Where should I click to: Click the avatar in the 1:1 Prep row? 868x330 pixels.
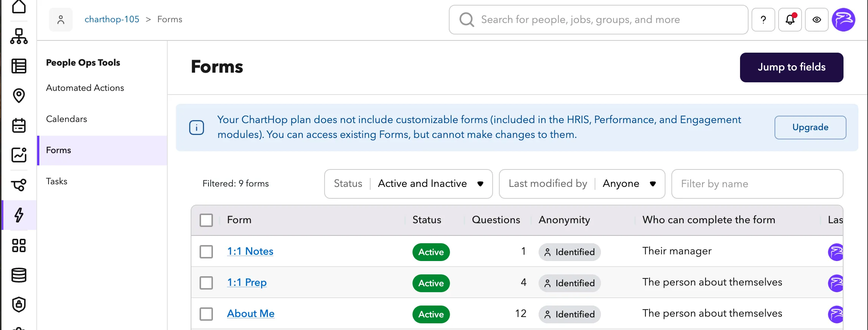point(836,283)
